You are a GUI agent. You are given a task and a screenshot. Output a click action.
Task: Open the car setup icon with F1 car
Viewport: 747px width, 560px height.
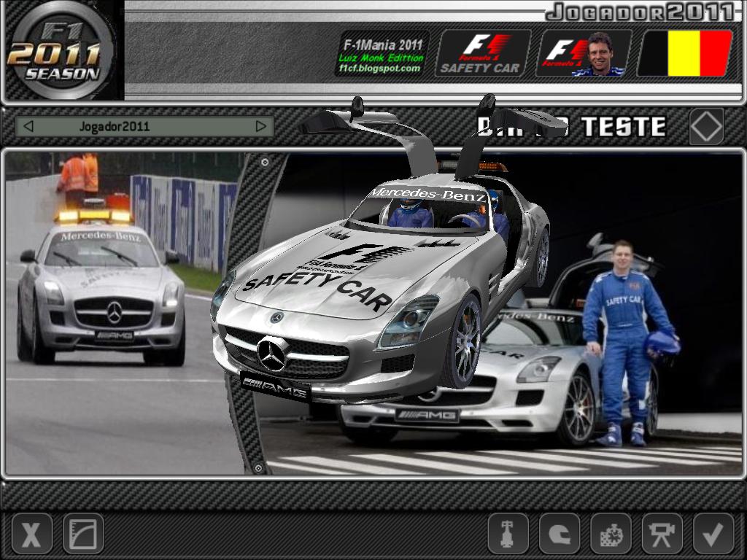coord(508,534)
